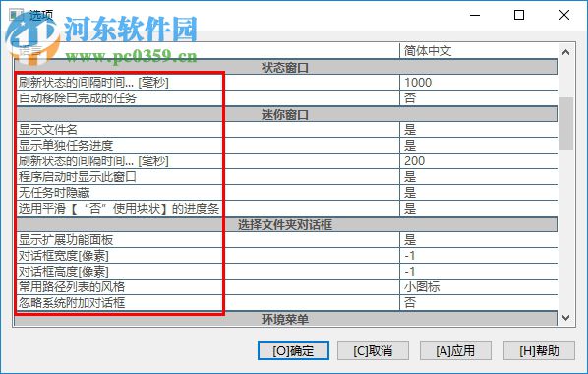Select the 无任务时隐藏 row label
The width and height of the screenshot is (588, 374).
pos(54,193)
